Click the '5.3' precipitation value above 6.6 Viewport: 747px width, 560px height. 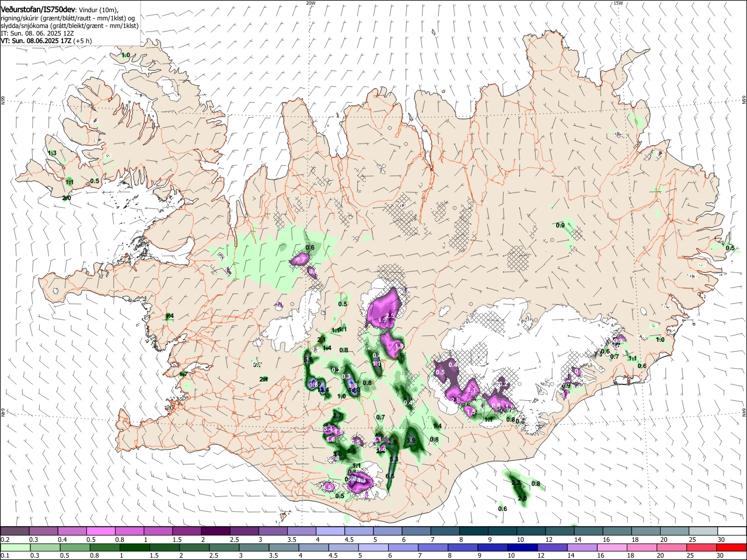393,460
